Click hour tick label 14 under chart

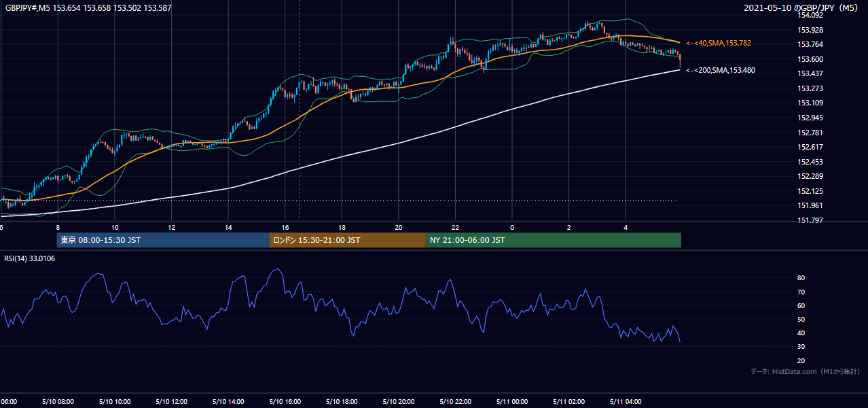[228, 228]
